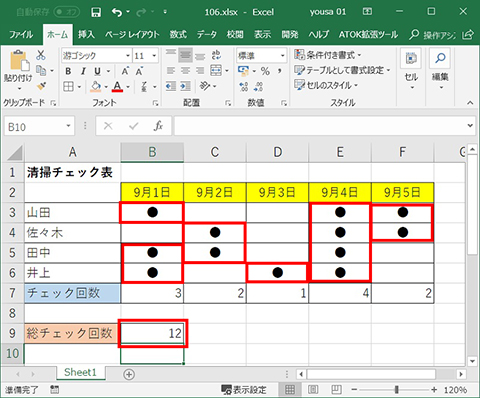This screenshot has height=398, width=480.
Task: Open the font name dropdown
Action: [128, 56]
